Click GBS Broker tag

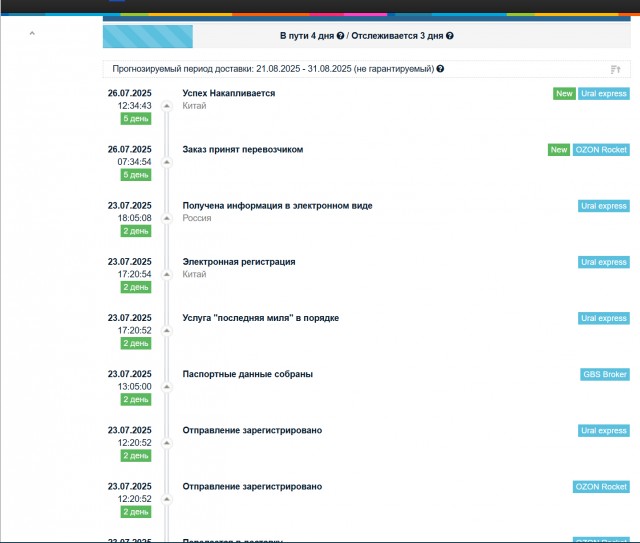coord(605,374)
